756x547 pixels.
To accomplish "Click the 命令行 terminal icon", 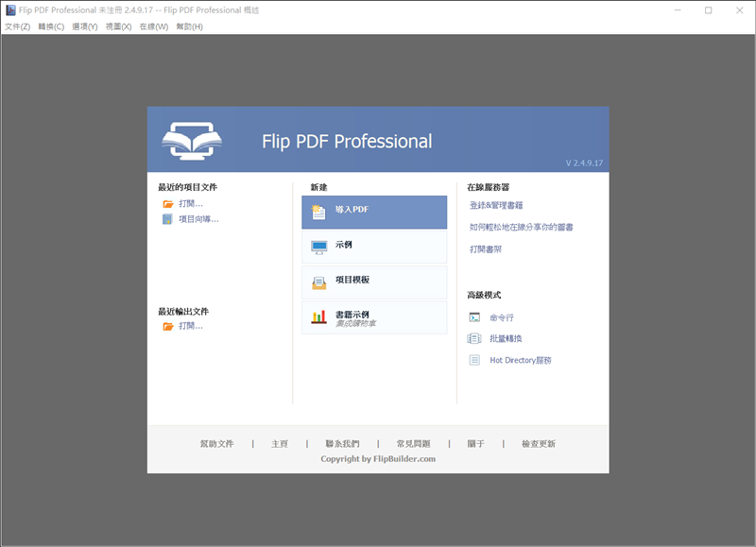I will tap(474, 317).
